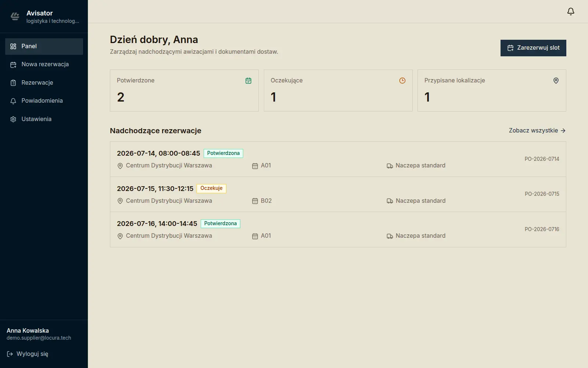Click the Zarezerwuj slot button
Image resolution: width=588 pixels, height=368 pixels.
(x=533, y=48)
